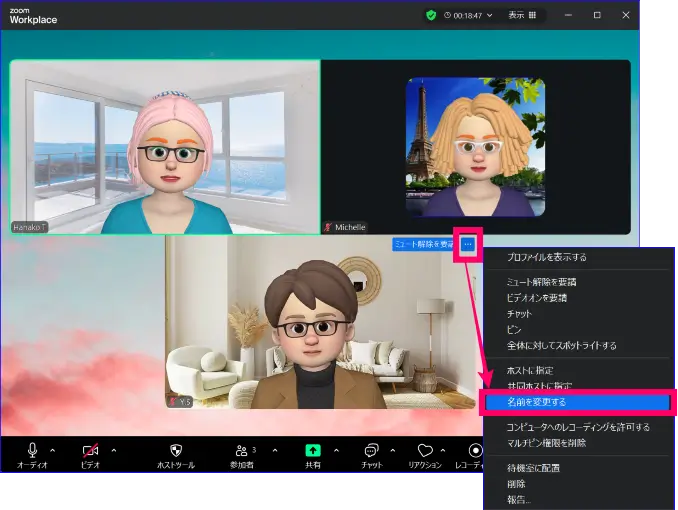This screenshot has width=678, height=510.
Task: Open the three-dots more options button
Action: (468, 244)
